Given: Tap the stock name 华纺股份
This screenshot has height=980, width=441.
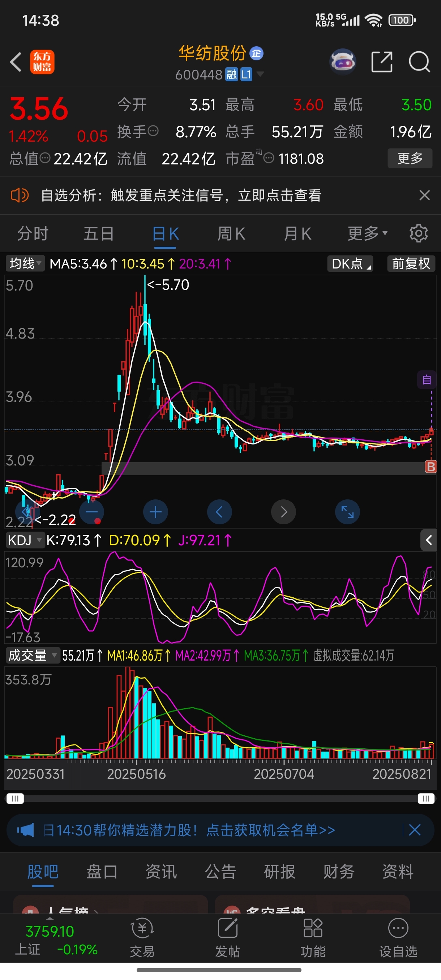Looking at the screenshot, I should (x=212, y=53).
